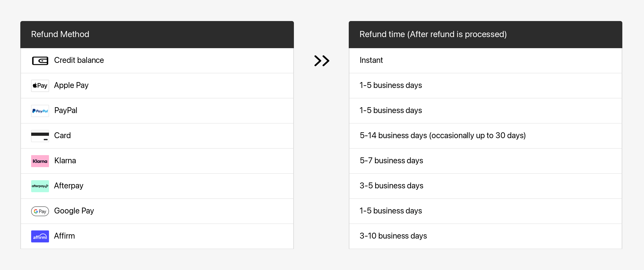The height and width of the screenshot is (270, 644).
Task: Select the Apple Pay method label
Action: click(71, 85)
